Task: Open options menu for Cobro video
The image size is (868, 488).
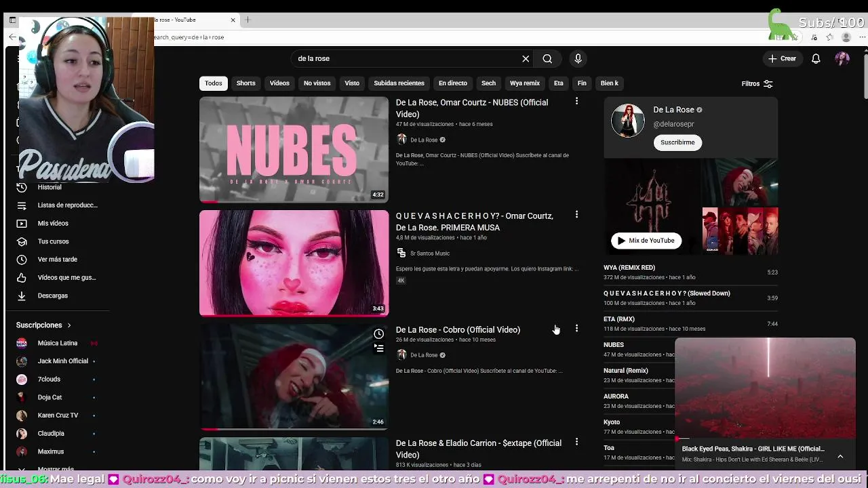Action: coord(576,329)
